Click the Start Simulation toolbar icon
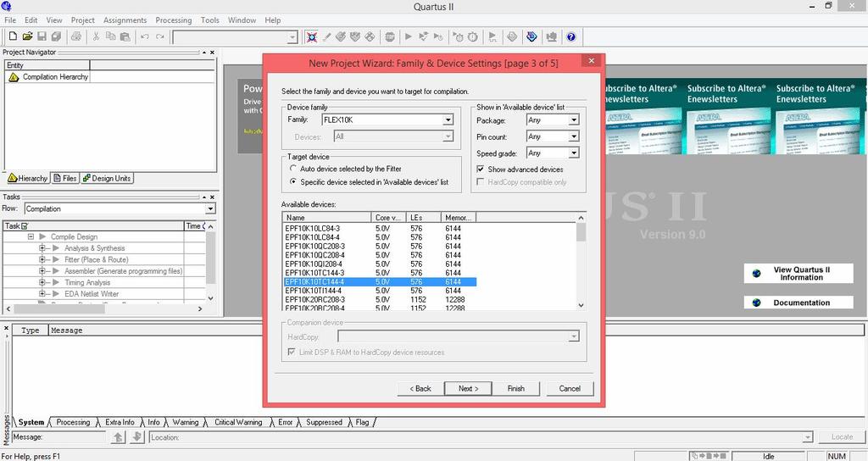 click(492, 37)
